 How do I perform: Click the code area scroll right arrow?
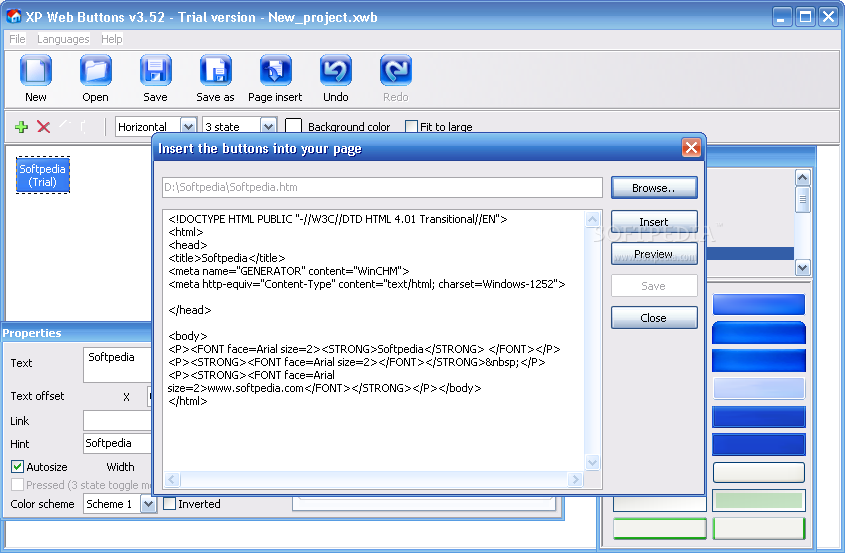coord(575,479)
